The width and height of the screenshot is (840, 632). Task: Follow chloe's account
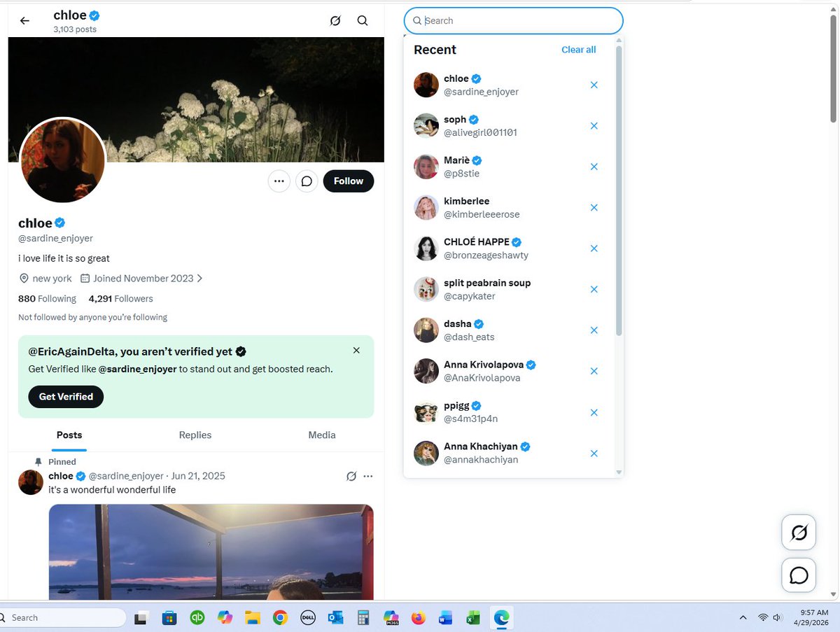[x=349, y=181]
